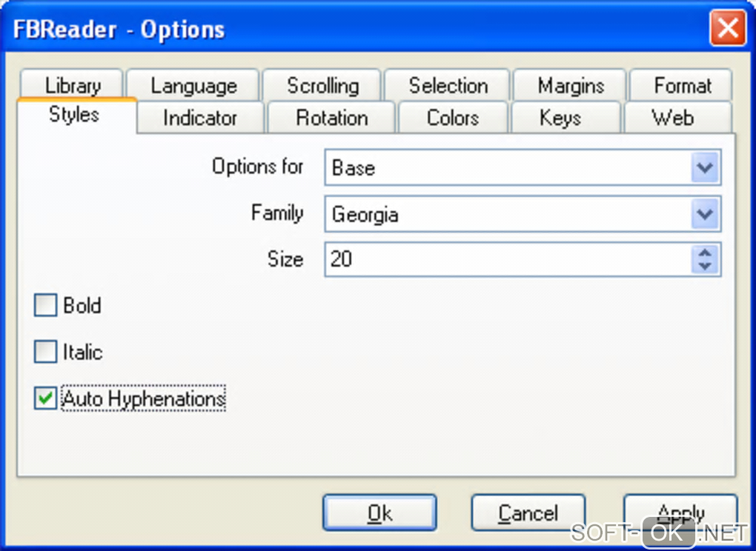Go to the Scrolling tab
The height and width of the screenshot is (551, 756).
tap(322, 86)
